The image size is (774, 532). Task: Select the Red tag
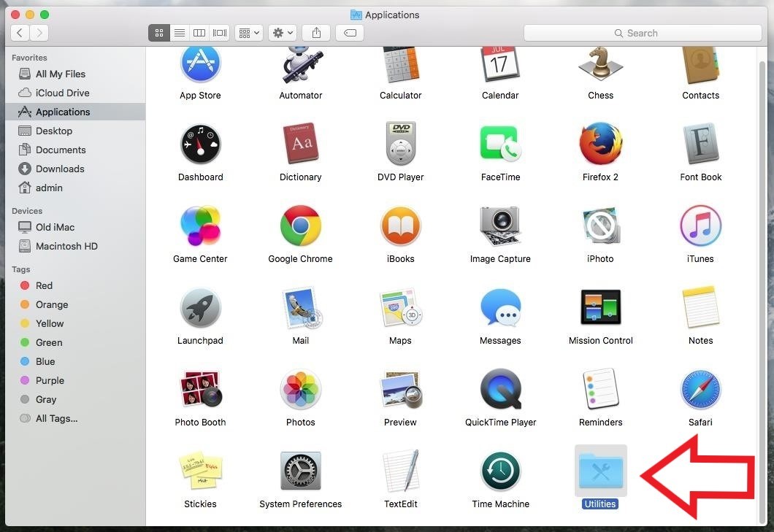coord(75,286)
